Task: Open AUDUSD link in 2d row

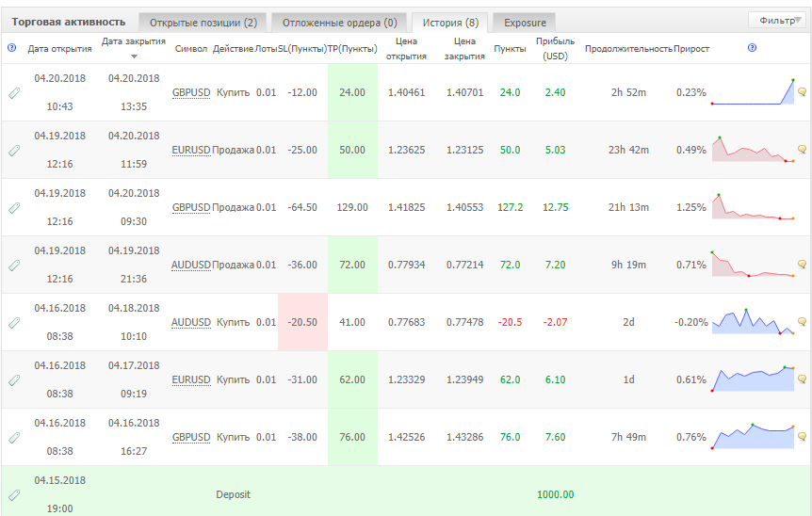Action: click(x=191, y=322)
